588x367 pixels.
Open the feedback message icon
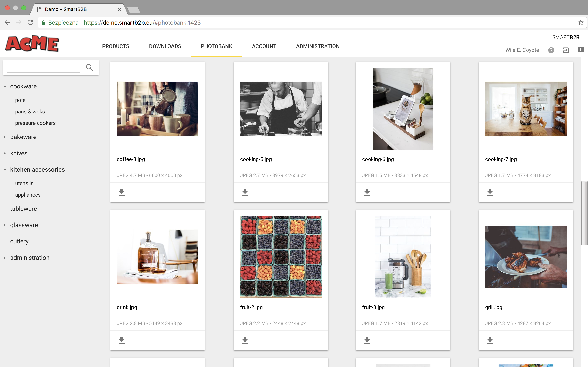(580, 50)
